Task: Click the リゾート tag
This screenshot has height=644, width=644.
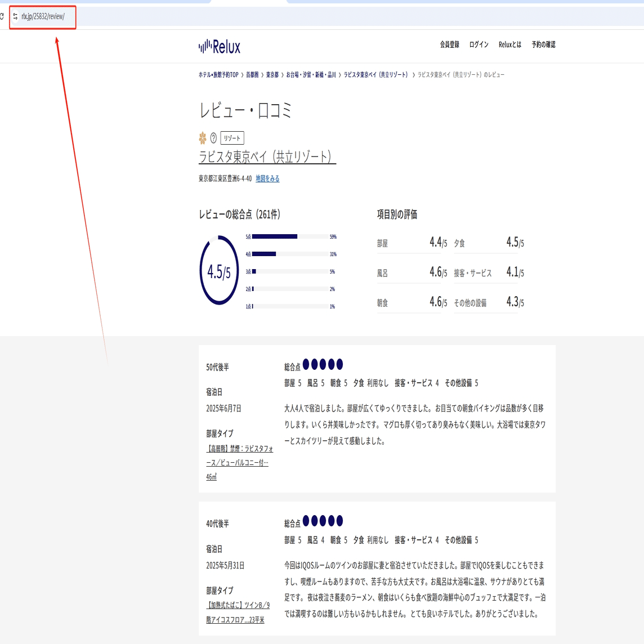Action: tap(232, 138)
